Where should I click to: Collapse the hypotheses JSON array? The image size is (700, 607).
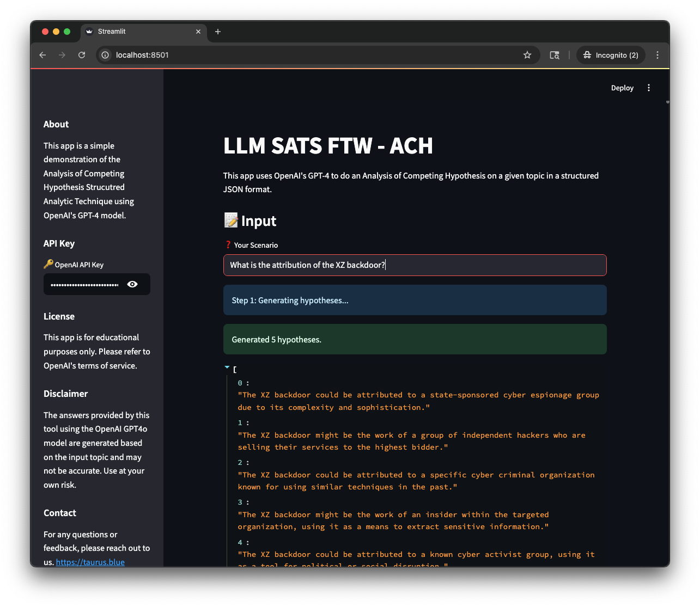point(227,368)
